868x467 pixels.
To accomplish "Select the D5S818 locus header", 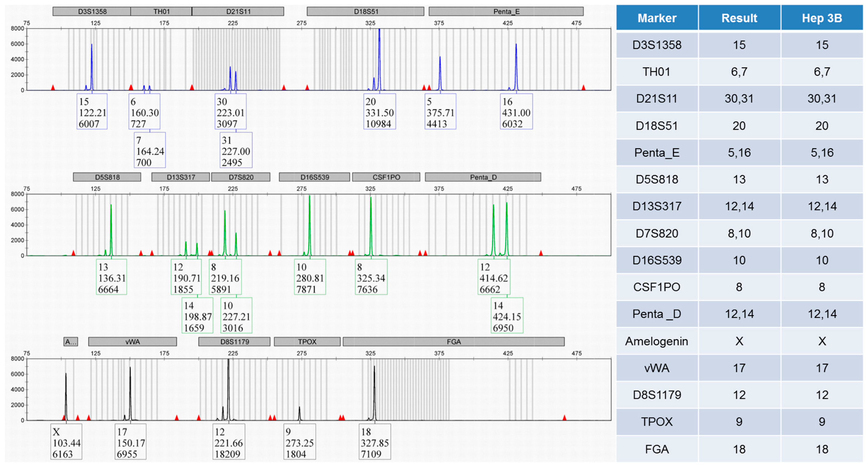I will click(x=107, y=177).
